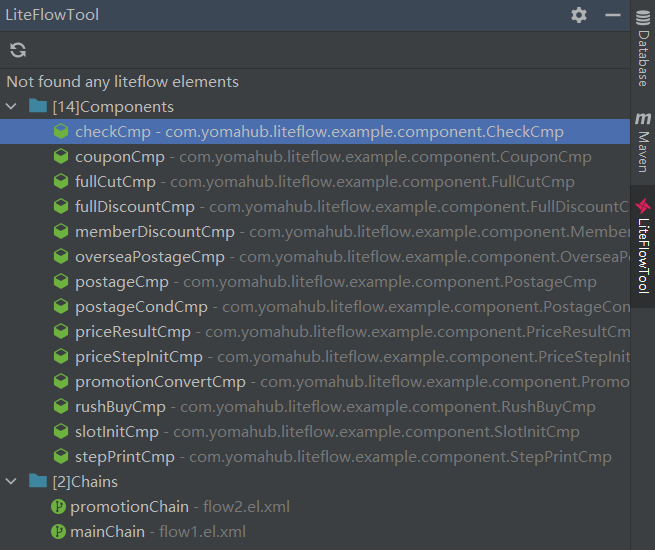Select the memberDiscountCmp tree item
The image size is (655, 550).
154,232
